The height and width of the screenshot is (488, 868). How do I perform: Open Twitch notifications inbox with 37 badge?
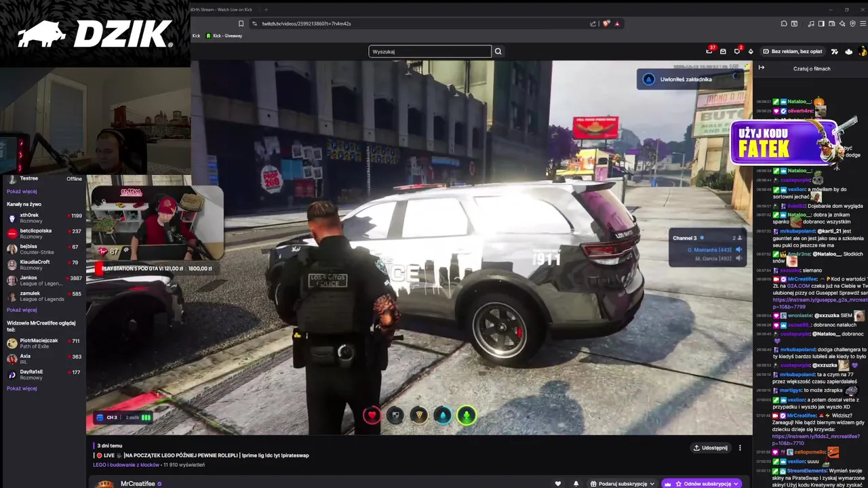709,51
